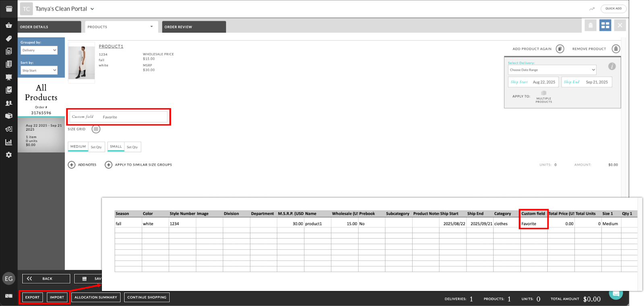This screenshot has width=644, height=306.
Task: Open the Sort by Ship Start dropdown
Action: (39, 70)
